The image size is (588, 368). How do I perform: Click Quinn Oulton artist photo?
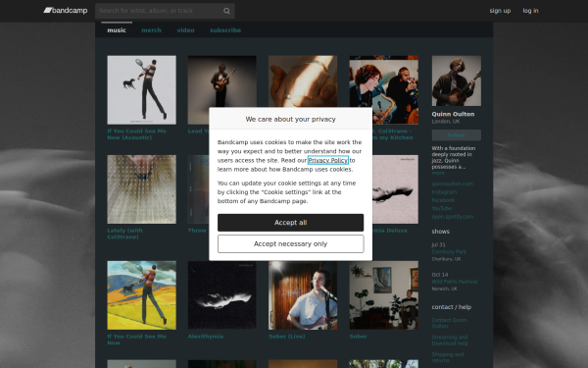click(x=457, y=80)
